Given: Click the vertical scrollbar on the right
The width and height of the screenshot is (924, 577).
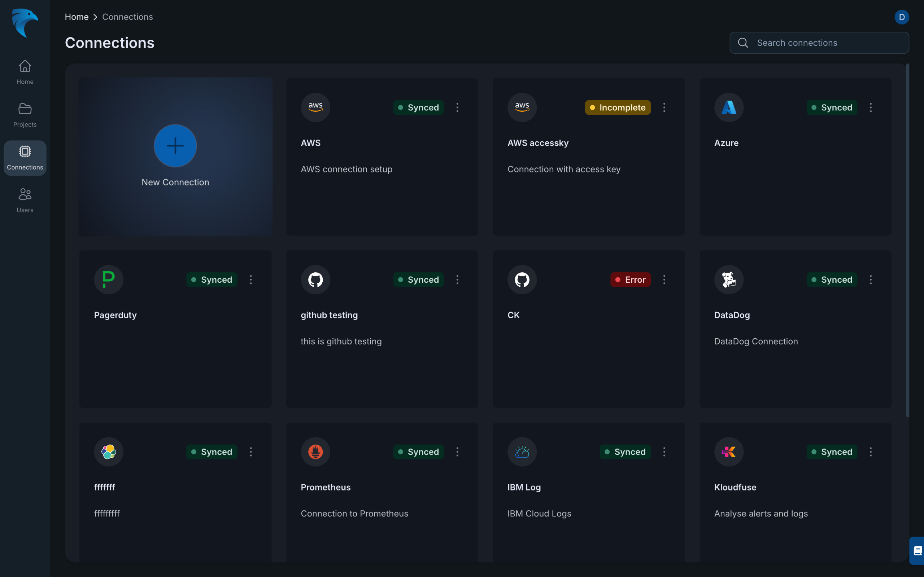Looking at the screenshot, I should 907,241.
